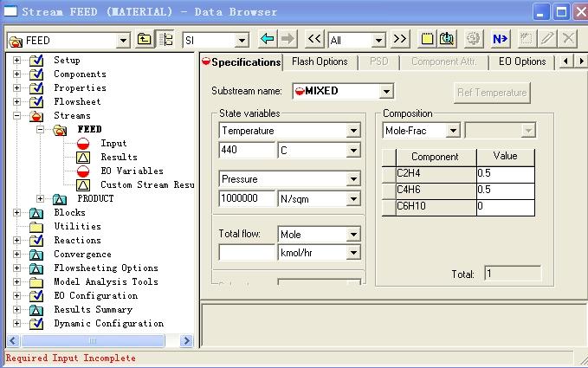Click the up-one-level folder icon
The height and width of the screenshot is (368, 588).
pos(144,39)
